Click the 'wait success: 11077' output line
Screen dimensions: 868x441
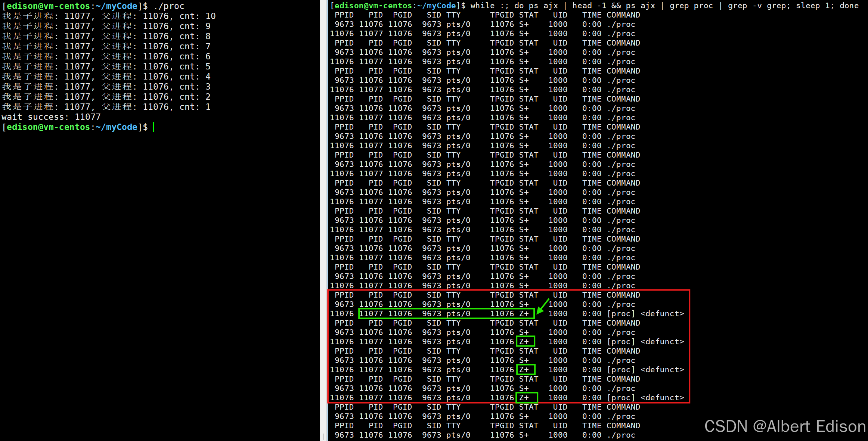click(x=51, y=117)
